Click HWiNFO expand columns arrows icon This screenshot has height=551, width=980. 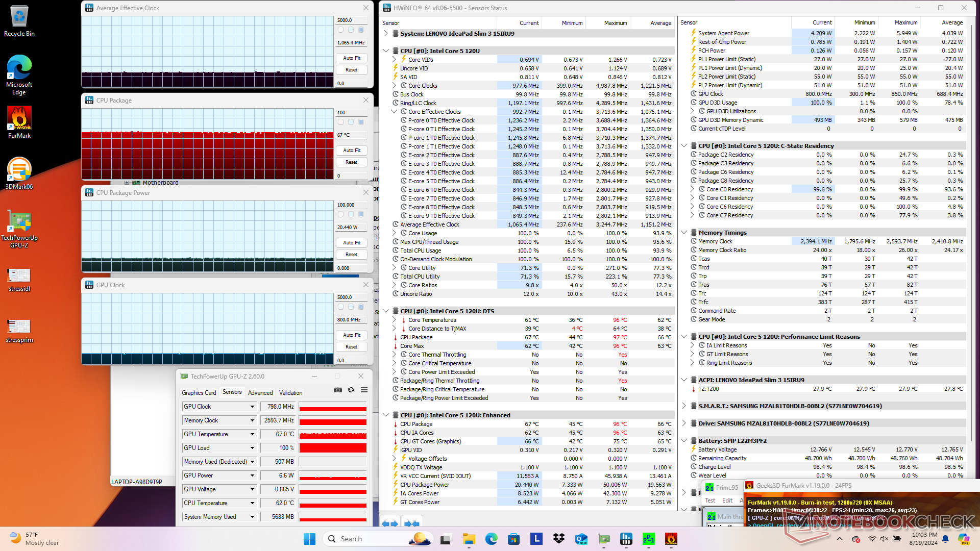(x=390, y=523)
